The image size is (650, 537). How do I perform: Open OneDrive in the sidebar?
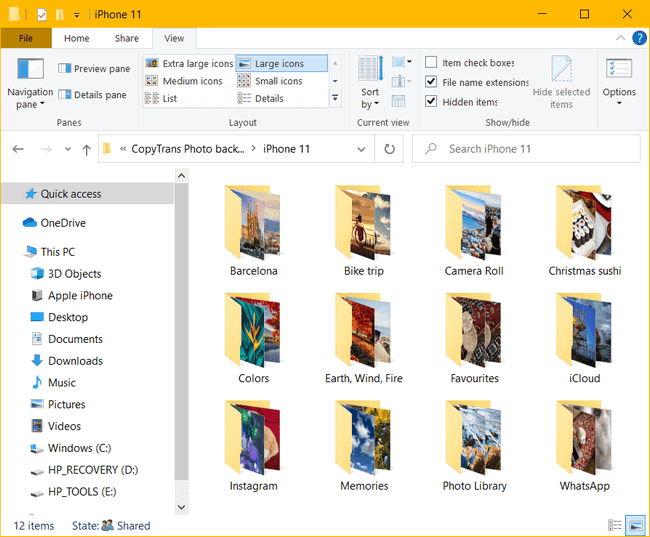coord(54,223)
